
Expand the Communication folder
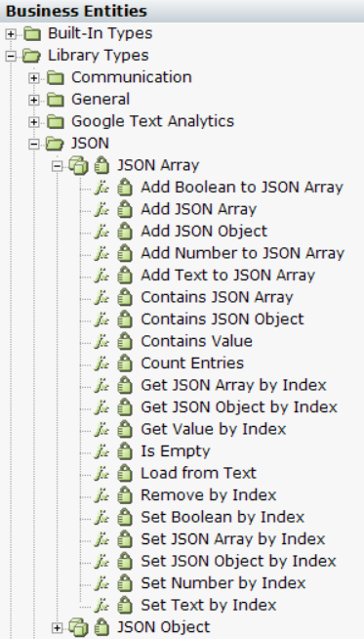(x=34, y=78)
